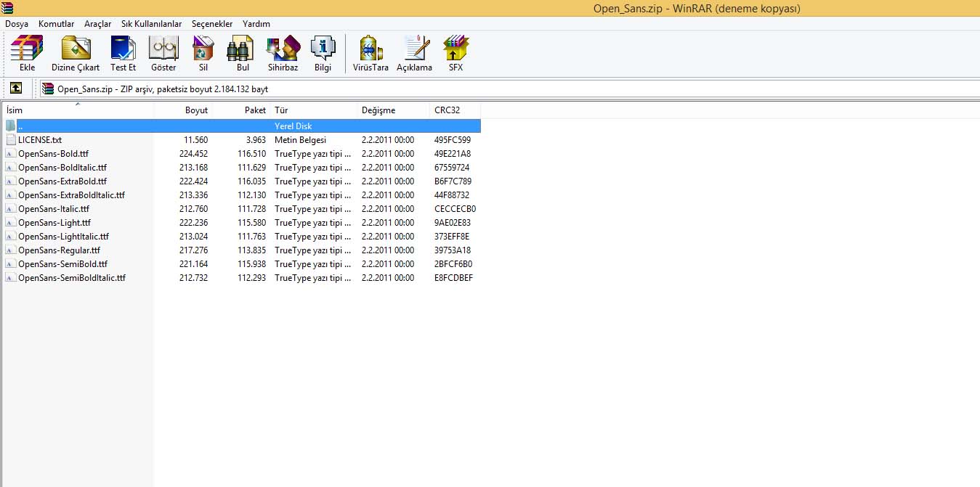Go up one folder level arrow
The width and height of the screenshot is (980, 487).
coord(15,89)
